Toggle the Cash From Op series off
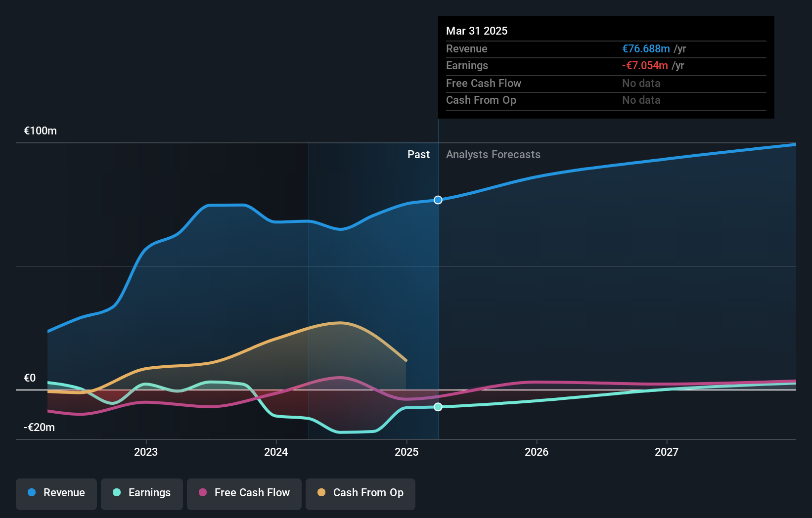 click(360, 494)
